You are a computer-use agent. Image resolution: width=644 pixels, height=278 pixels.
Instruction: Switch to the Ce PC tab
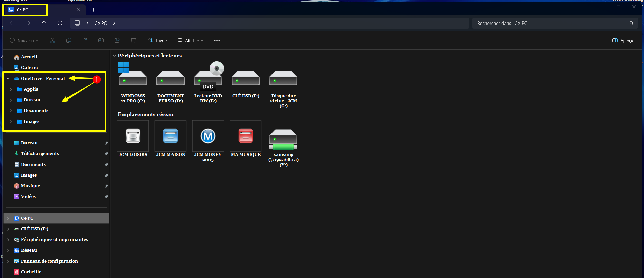[x=44, y=10]
